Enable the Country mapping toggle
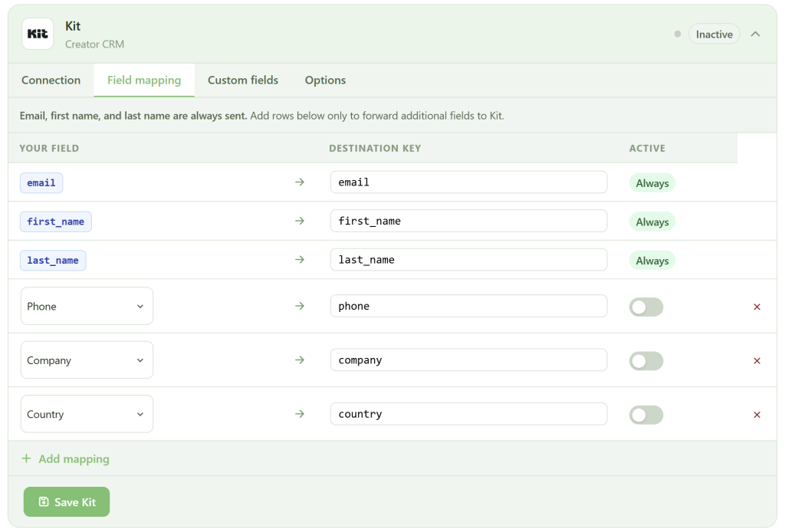 pyautogui.click(x=645, y=415)
